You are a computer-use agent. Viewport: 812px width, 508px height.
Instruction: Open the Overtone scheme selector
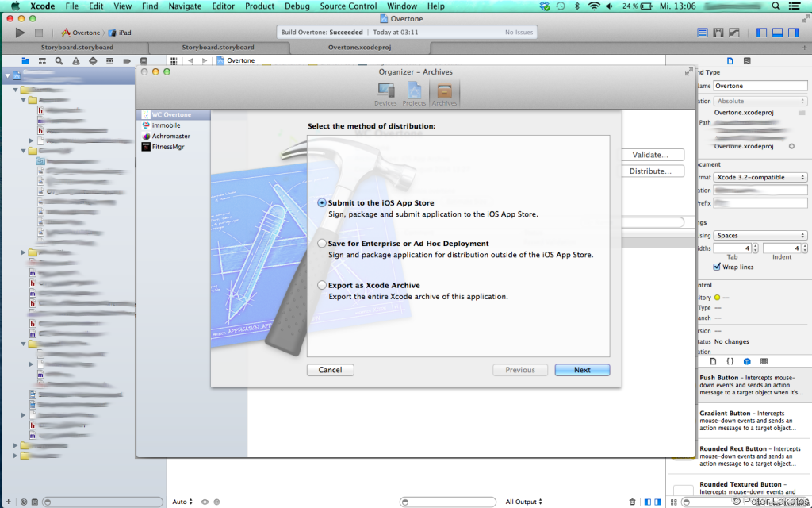point(81,33)
